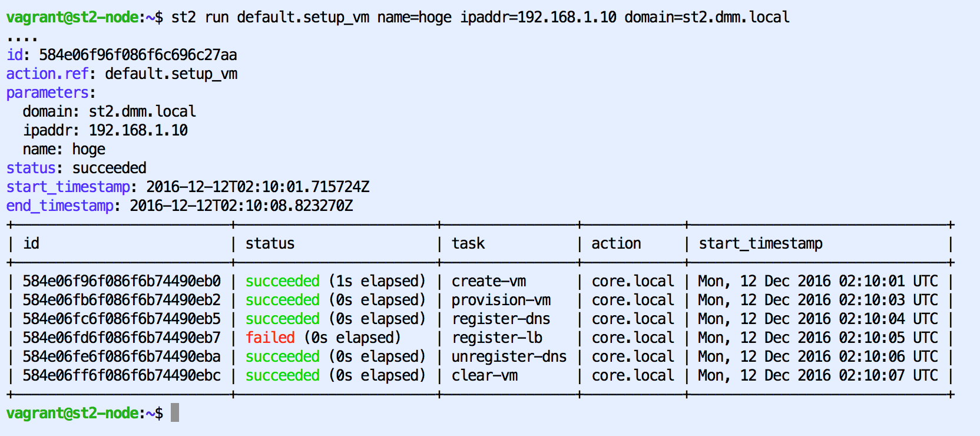Click the succeeded status of clear-vm row

(x=283, y=375)
